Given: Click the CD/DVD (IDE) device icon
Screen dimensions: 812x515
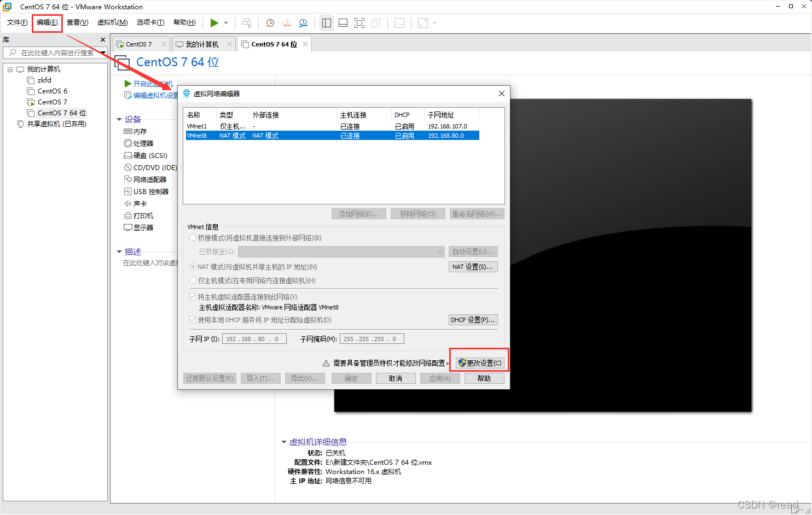Looking at the screenshot, I should pos(128,168).
